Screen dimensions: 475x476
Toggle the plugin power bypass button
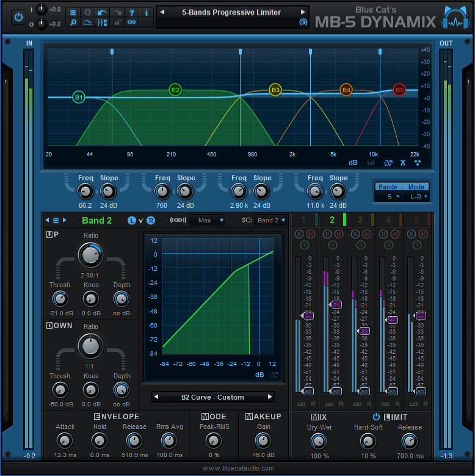(18, 17)
